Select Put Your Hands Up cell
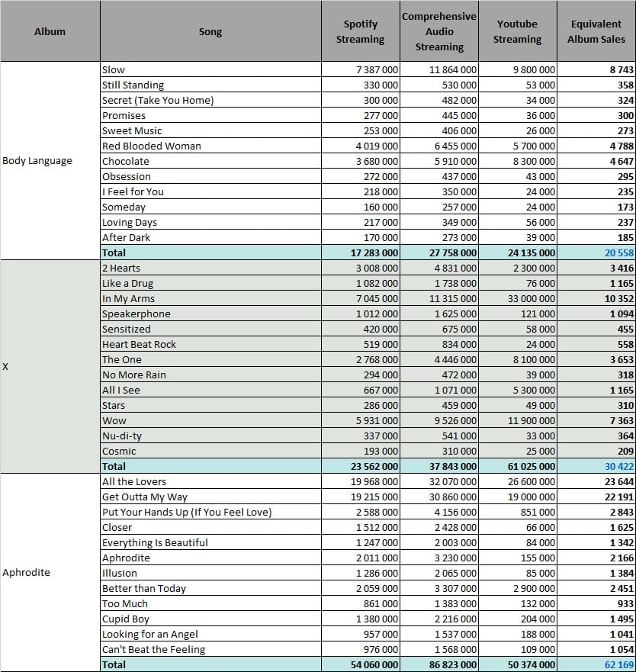 (x=210, y=512)
